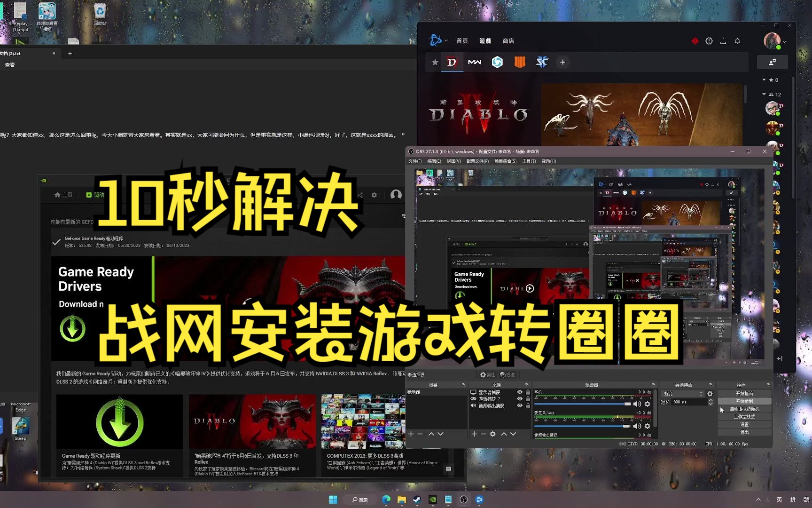Viewport: 812px width, 508px height.
Task: Open 遊戲 tab in Battle.net
Action: (x=485, y=41)
